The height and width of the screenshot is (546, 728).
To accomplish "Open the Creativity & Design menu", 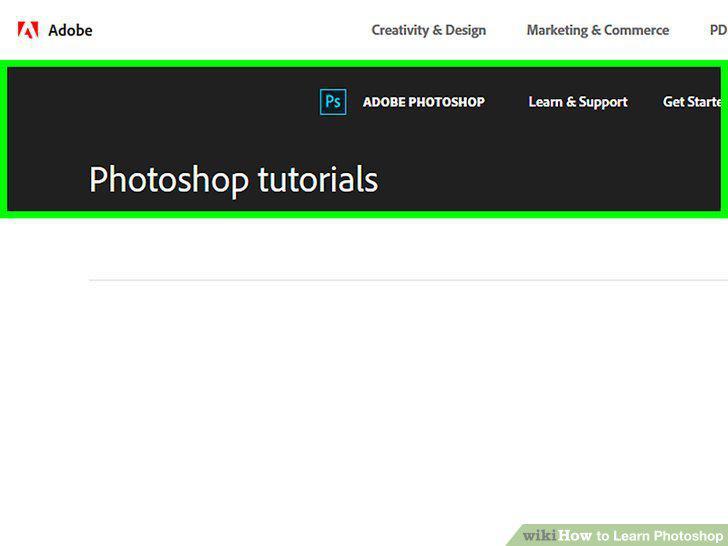I will pos(429,30).
